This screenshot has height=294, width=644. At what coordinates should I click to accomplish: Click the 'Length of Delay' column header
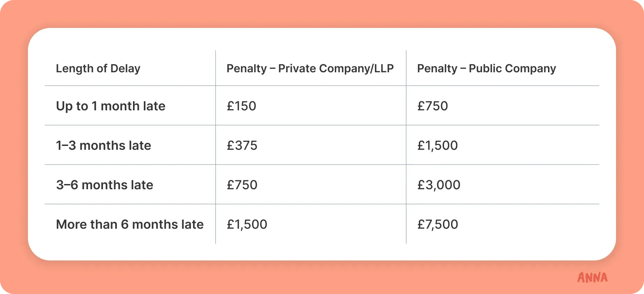pyautogui.click(x=98, y=68)
